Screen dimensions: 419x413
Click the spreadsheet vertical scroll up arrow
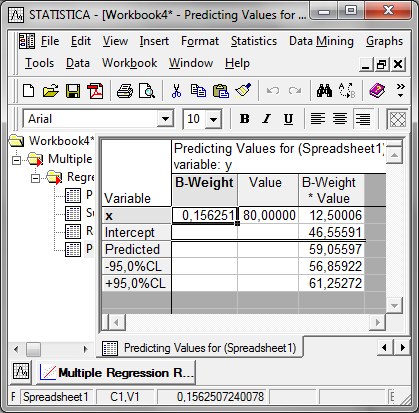coord(394,156)
